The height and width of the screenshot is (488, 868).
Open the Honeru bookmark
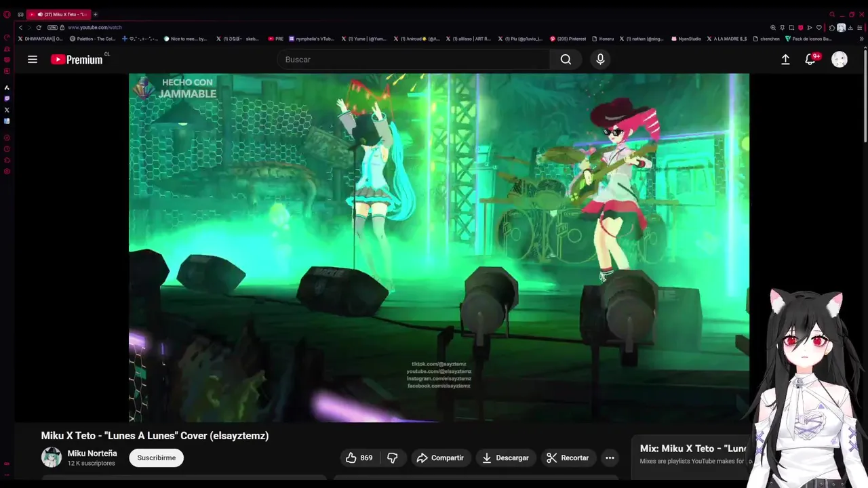(x=603, y=39)
